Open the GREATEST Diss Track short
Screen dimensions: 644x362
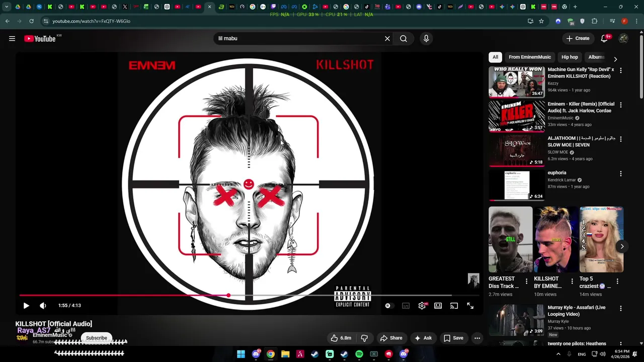click(510, 239)
